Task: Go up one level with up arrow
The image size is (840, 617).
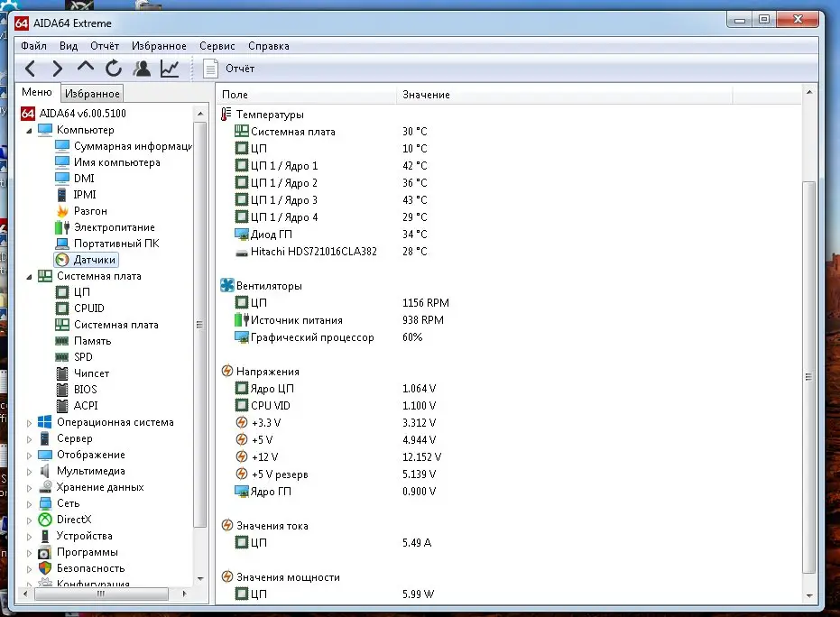Action: pos(86,69)
